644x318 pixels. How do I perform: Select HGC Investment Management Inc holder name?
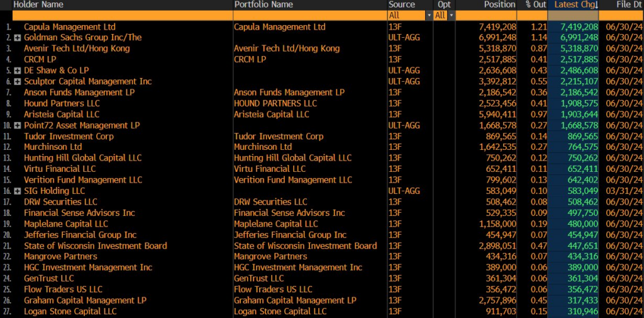click(88, 268)
